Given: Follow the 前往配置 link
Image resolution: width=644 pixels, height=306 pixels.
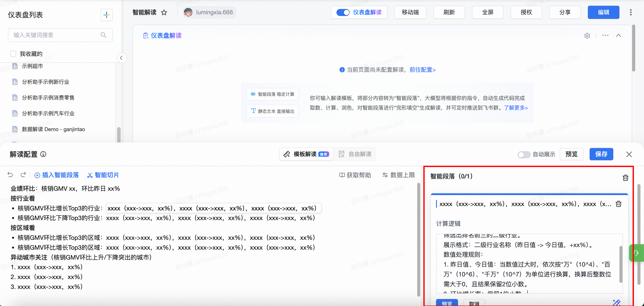Looking at the screenshot, I should (422, 70).
